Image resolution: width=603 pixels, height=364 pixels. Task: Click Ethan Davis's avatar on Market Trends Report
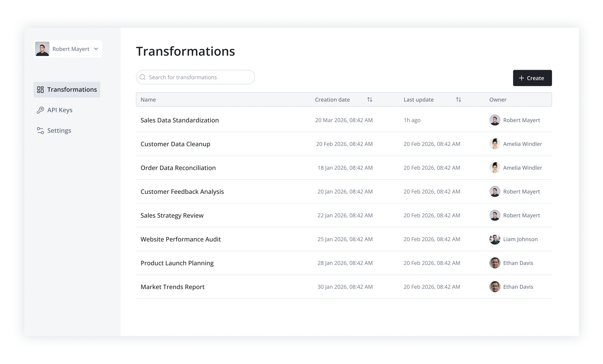[x=495, y=287]
